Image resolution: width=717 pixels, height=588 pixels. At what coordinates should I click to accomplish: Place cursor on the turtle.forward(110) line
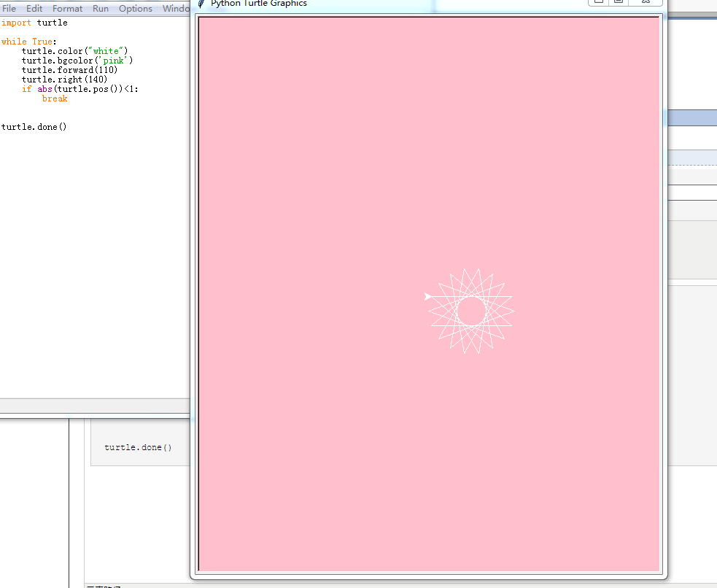coord(69,70)
